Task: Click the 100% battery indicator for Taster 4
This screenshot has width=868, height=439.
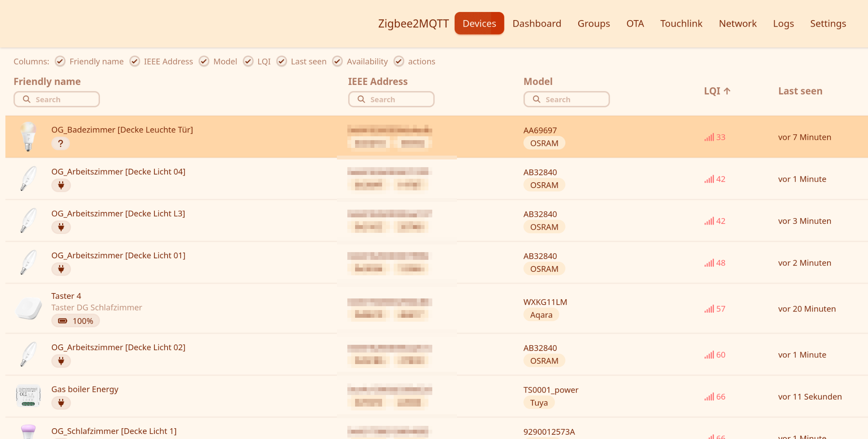Action: [x=76, y=321]
